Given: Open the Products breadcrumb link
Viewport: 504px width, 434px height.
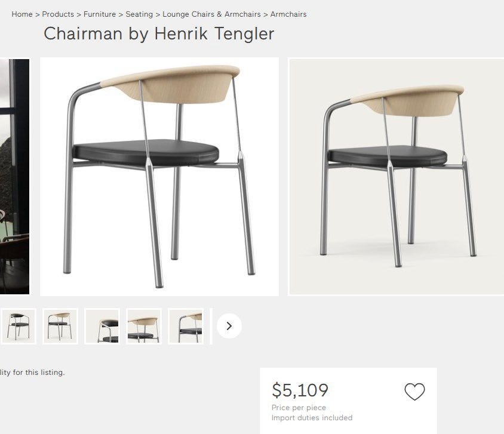Looking at the screenshot, I should 58,14.
